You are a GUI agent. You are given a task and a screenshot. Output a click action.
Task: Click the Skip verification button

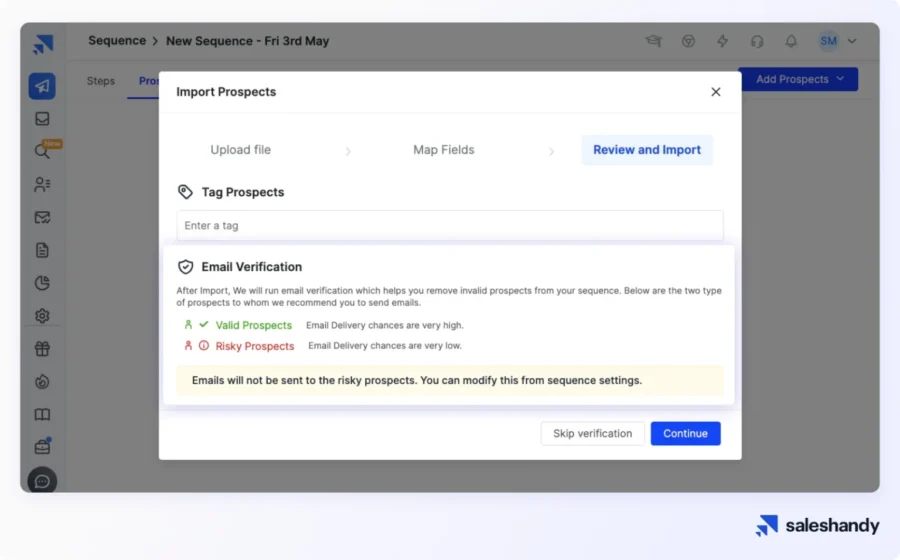click(592, 433)
